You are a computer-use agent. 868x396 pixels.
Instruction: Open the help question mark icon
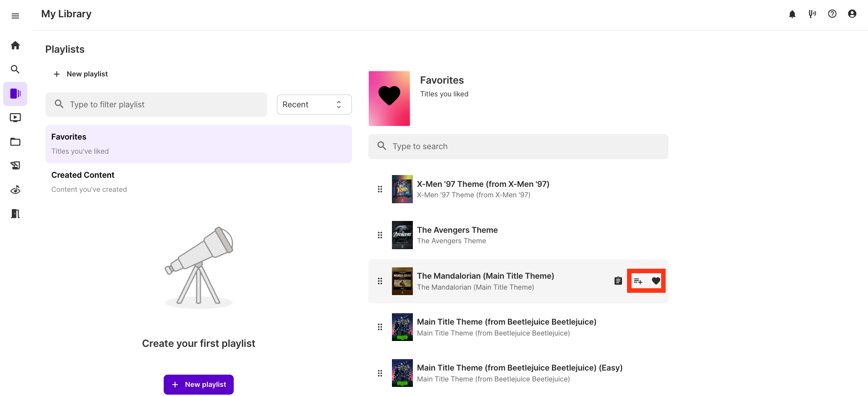click(832, 14)
